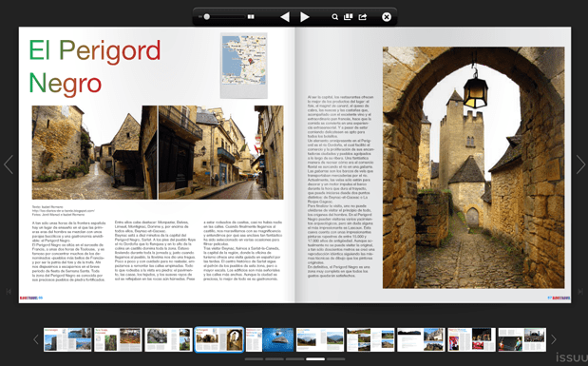Go to previous page using toolbar arrow
Image resolution: width=588 pixels, height=366 pixels.
click(285, 17)
